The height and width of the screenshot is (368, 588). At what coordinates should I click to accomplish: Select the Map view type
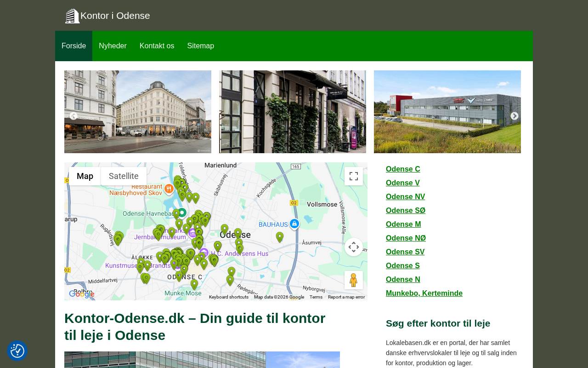pyautogui.click(x=85, y=176)
